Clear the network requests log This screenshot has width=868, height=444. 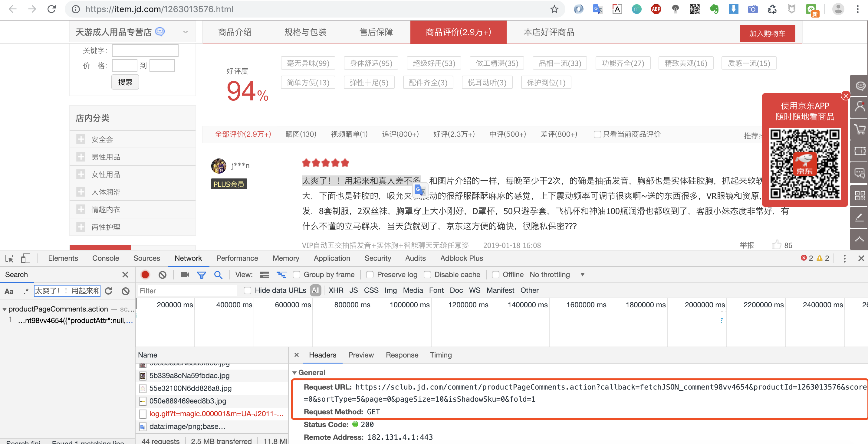[163, 274]
